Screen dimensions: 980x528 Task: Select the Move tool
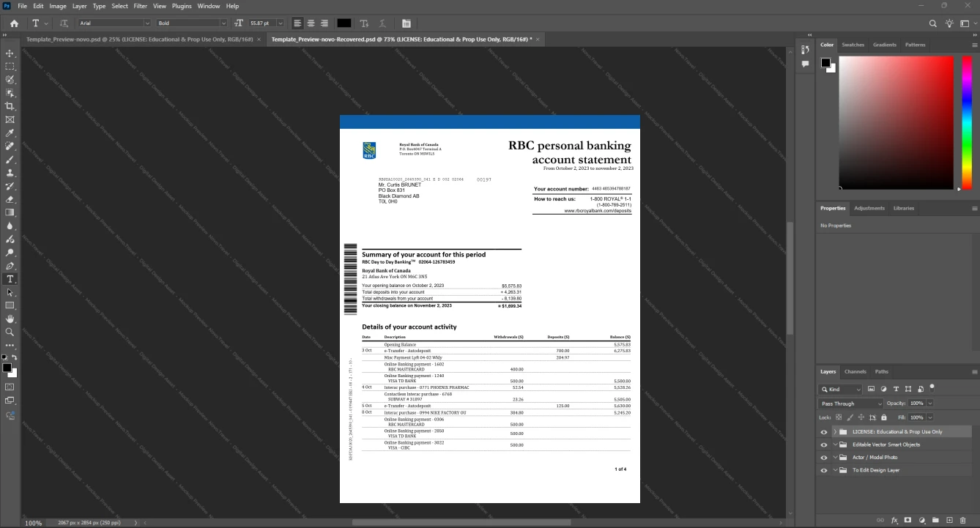tap(10, 53)
